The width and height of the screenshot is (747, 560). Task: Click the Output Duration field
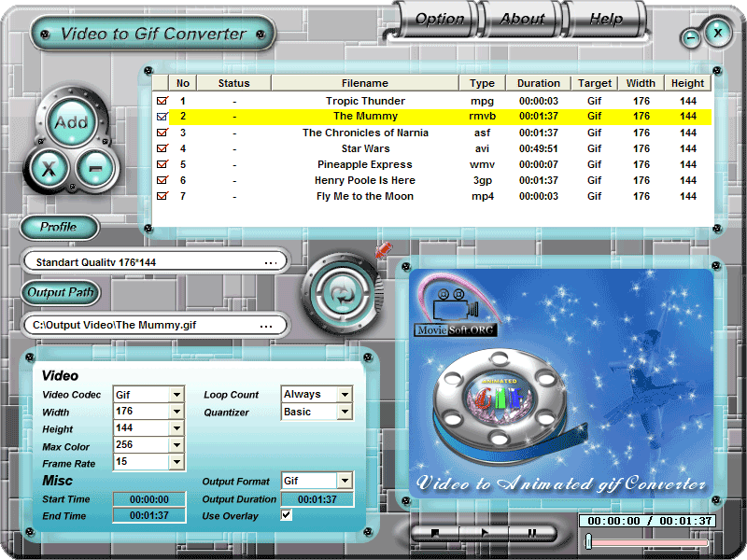pyautogui.click(x=317, y=499)
